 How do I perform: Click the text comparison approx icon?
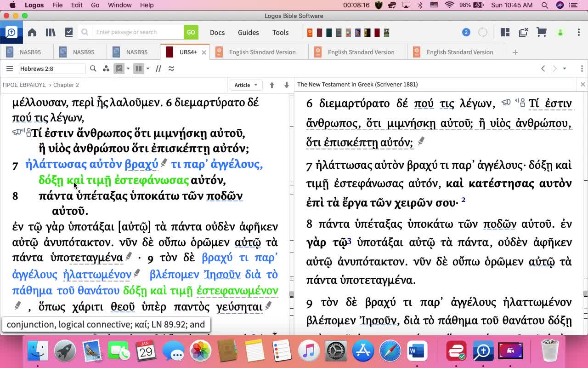(x=171, y=69)
